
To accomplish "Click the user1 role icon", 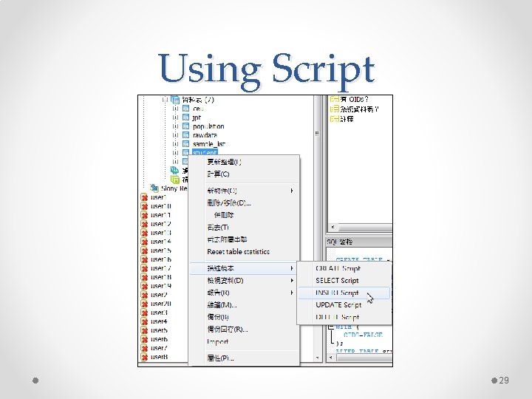I will click(144, 197).
